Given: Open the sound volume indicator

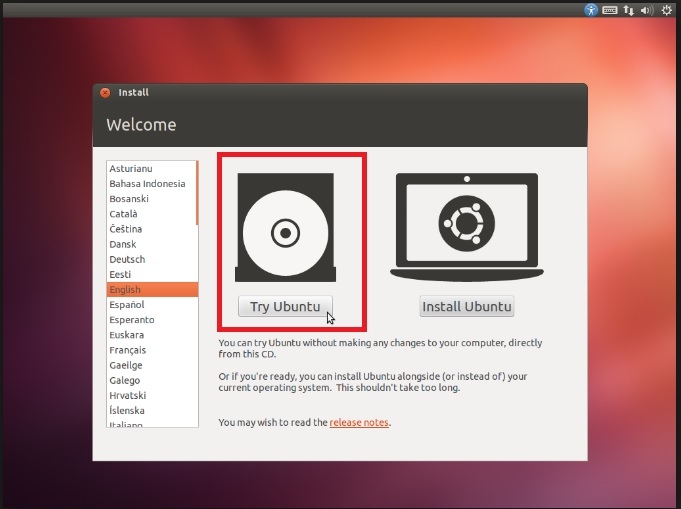Looking at the screenshot, I should (647, 10).
